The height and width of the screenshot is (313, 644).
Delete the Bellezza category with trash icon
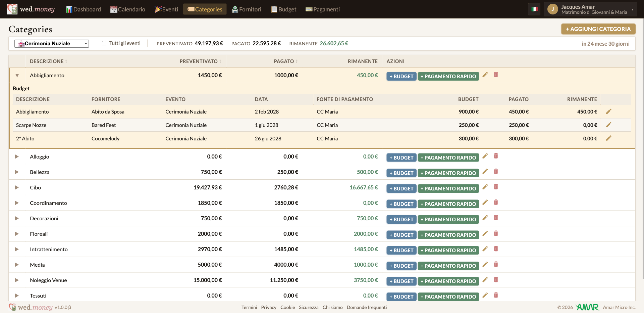496,171
